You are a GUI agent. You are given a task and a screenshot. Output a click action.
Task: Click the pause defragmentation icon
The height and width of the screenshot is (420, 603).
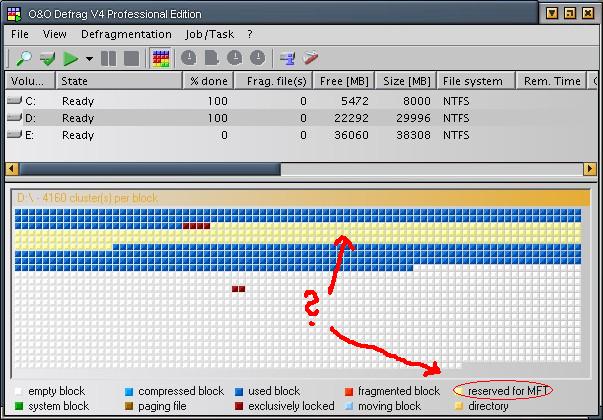click(108, 58)
